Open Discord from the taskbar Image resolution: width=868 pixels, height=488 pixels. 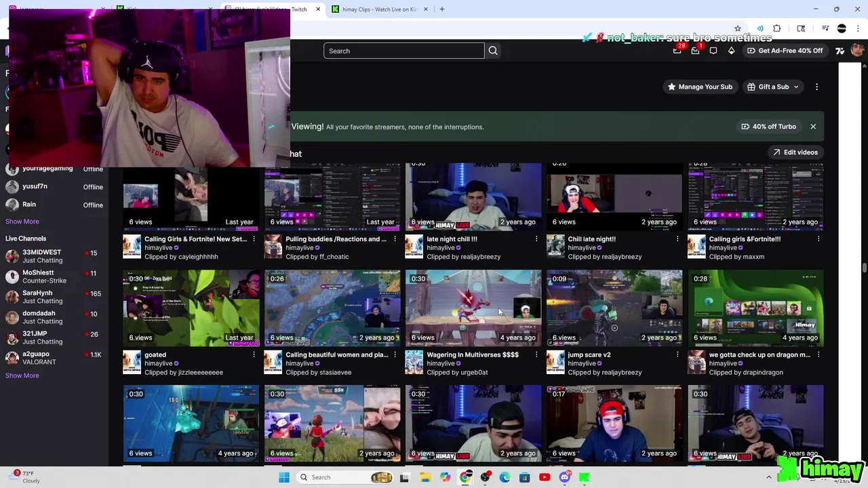(x=564, y=477)
